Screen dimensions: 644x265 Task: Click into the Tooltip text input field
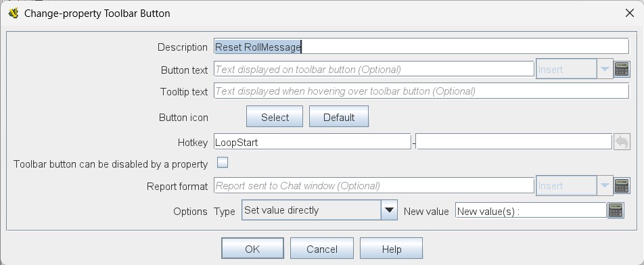point(421,91)
